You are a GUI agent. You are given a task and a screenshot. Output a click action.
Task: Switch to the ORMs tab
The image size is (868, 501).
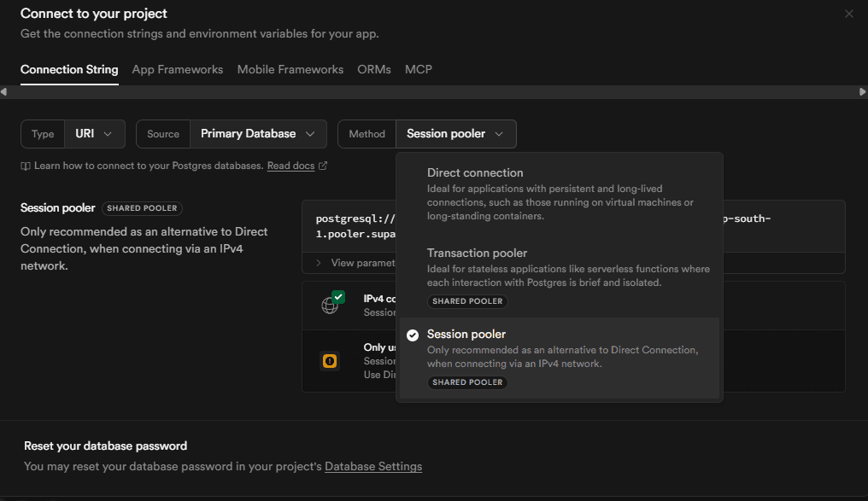click(373, 69)
